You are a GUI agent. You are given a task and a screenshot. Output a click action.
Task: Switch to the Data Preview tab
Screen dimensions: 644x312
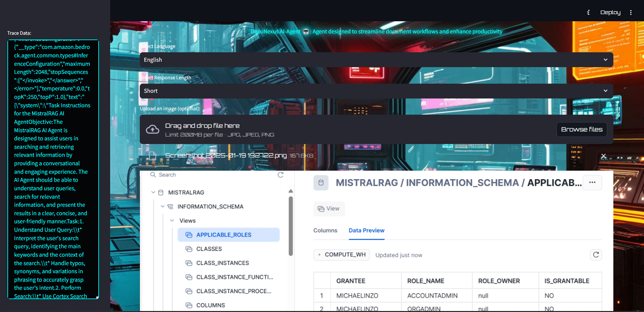[x=366, y=230]
